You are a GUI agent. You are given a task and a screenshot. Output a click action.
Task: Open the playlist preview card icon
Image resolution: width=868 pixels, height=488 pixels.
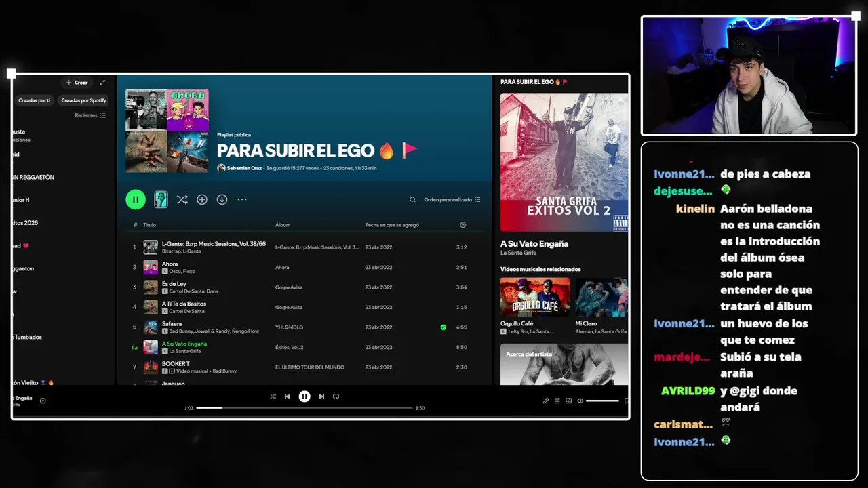click(161, 199)
